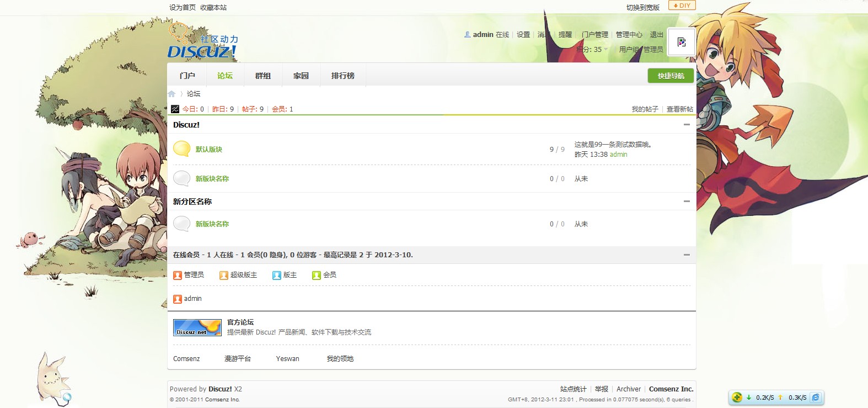The width and height of the screenshot is (868, 408).
Task: Click the 会员 legend icon
Action: pyautogui.click(x=317, y=275)
